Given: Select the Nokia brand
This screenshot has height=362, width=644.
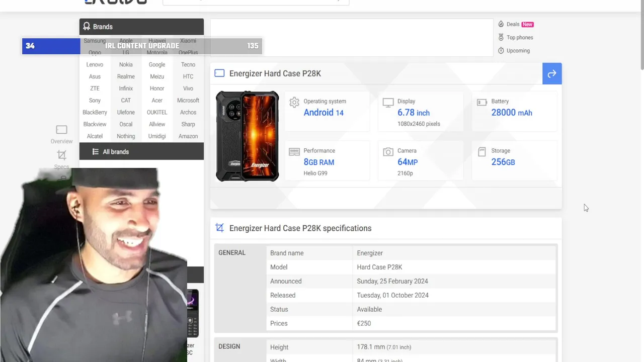Looking at the screenshot, I should coord(126,64).
